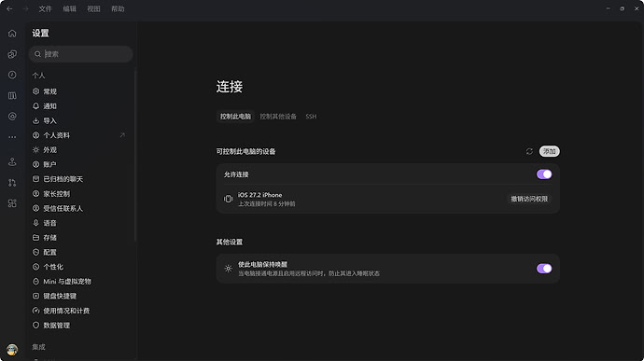Open the 文件 menu
Screen dimensions: 644x361
tap(45, 8)
